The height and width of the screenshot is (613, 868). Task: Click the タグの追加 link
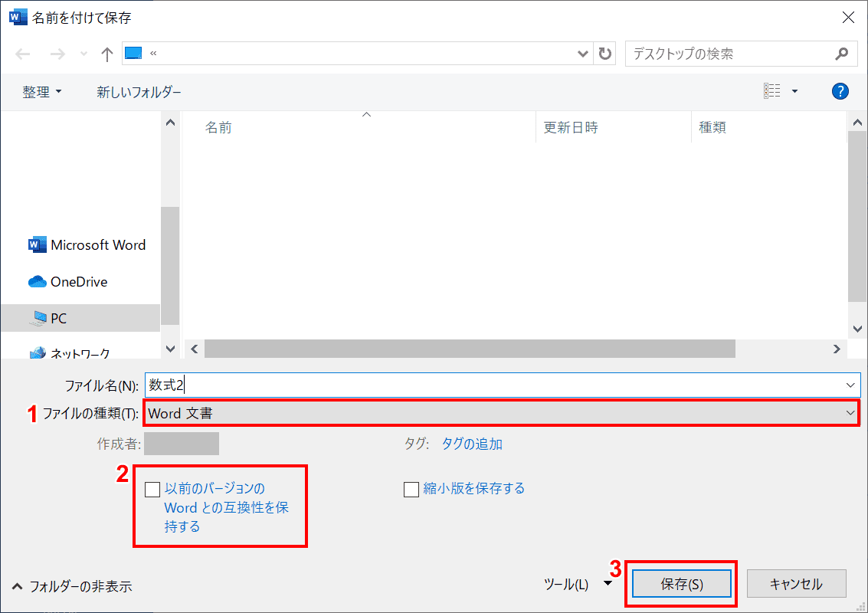pyautogui.click(x=472, y=444)
